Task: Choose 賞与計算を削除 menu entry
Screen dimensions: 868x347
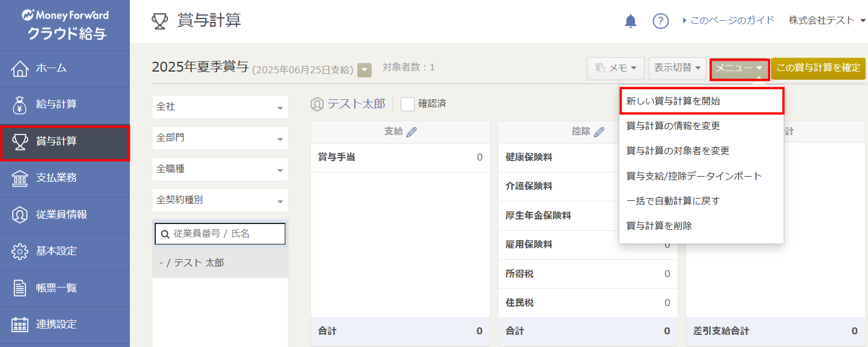Action: [x=659, y=226]
